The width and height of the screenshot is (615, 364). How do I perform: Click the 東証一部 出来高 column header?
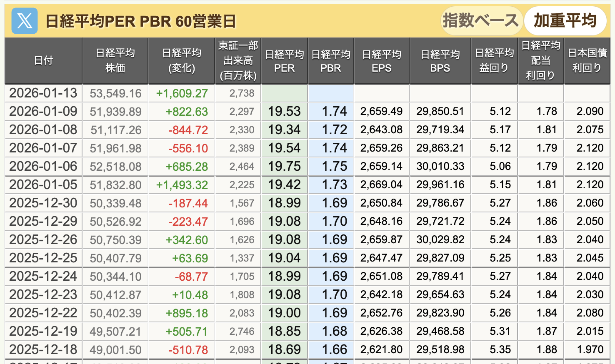click(x=238, y=61)
